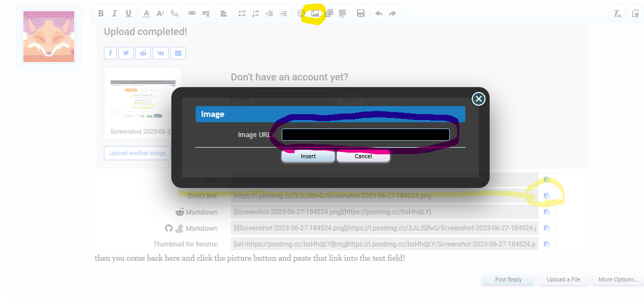The image size is (644, 299).
Task: Share the upload on Reddit
Action: pos(143,53)
